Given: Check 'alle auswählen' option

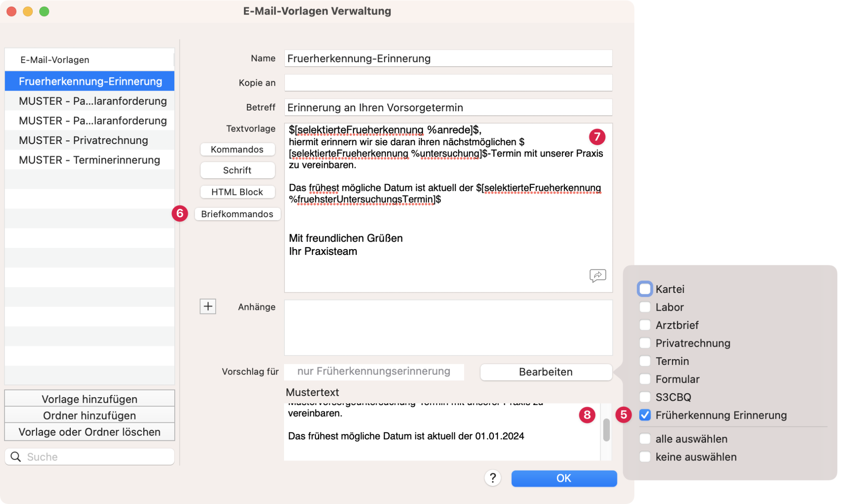Looking at the screenshot, I should click(645, 439).
